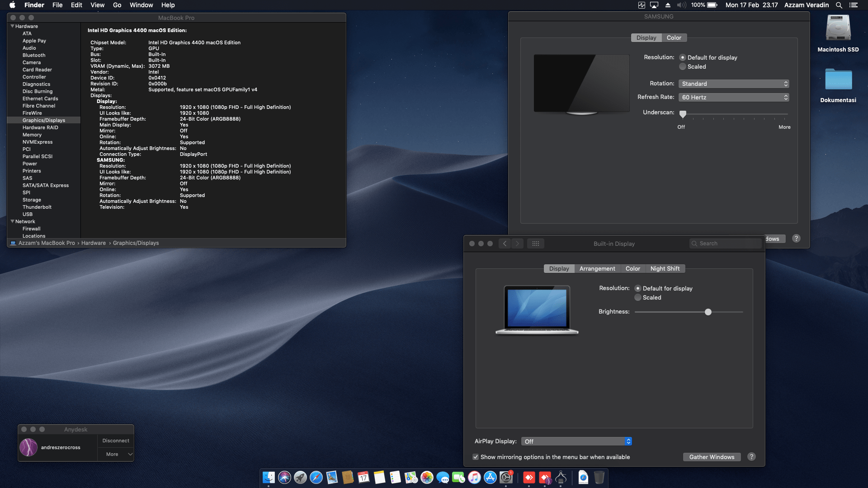The width and height of the screenshot is (868, 488).
Task: Expand the More dropdown in Anydesk
Action: click(x=116, y=454)
